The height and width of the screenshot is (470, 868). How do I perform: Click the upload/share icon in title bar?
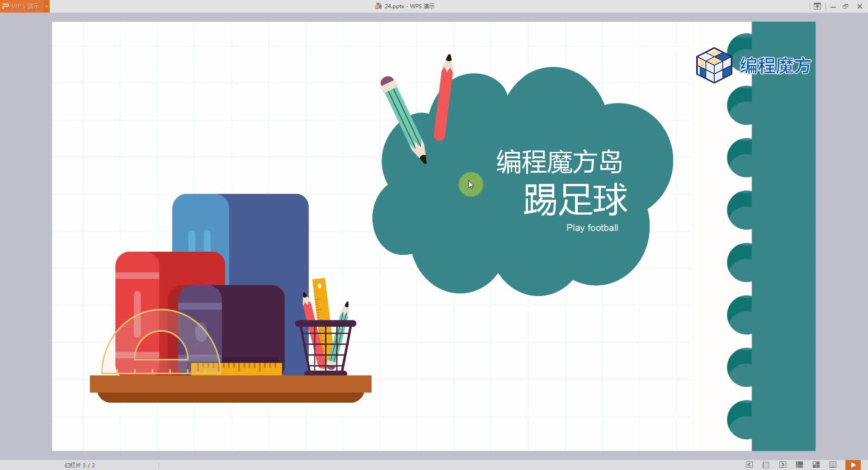[817, 6]
